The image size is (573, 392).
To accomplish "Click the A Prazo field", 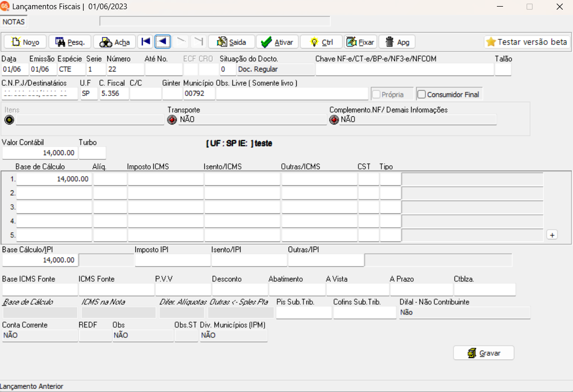I will (421, 289).
